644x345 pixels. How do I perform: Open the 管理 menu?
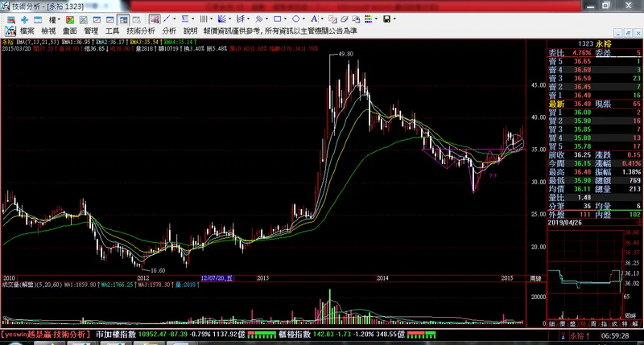(x=91, y=31)
